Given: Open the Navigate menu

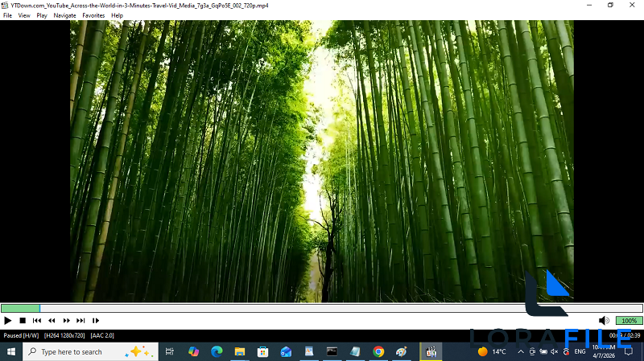Looking at the screenshot, I should (x=64, y=15).
